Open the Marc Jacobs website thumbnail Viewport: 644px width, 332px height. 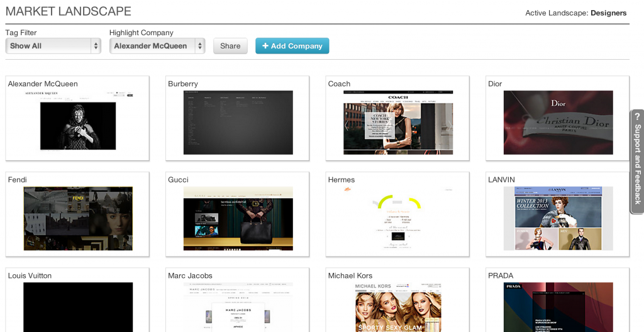tap(238, 307)
